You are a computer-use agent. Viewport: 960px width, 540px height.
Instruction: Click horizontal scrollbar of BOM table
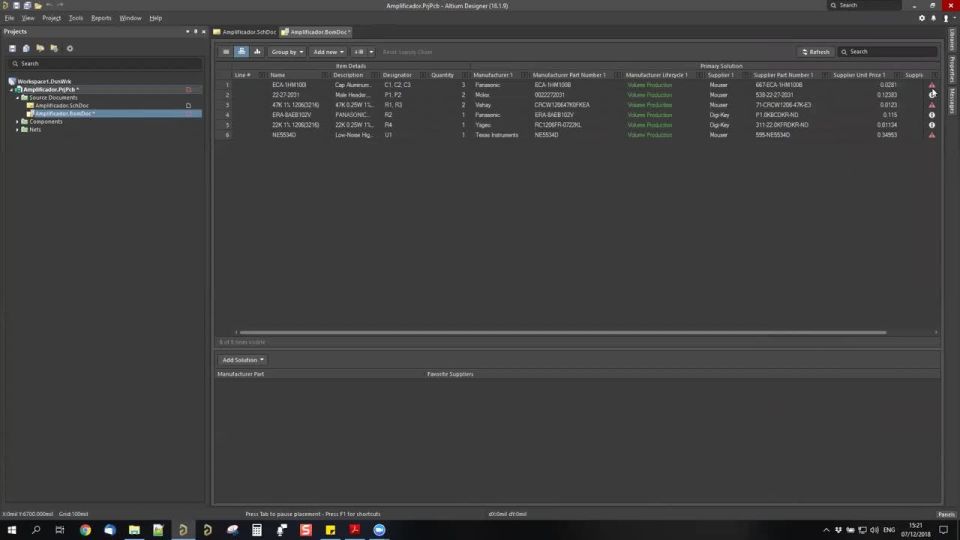(563, 332)
